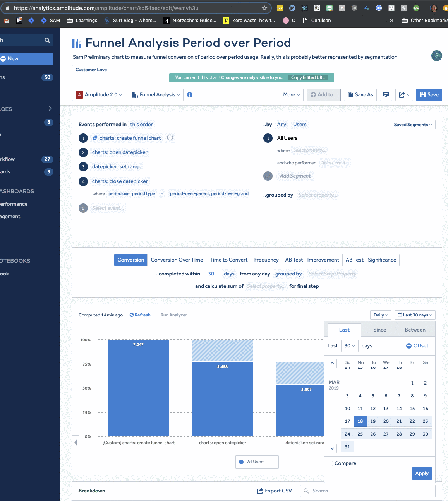Toggle the 'this order' event ordering setting
Image resolution: width=448 pixels, height=501 pixels.
click(141, 124)
